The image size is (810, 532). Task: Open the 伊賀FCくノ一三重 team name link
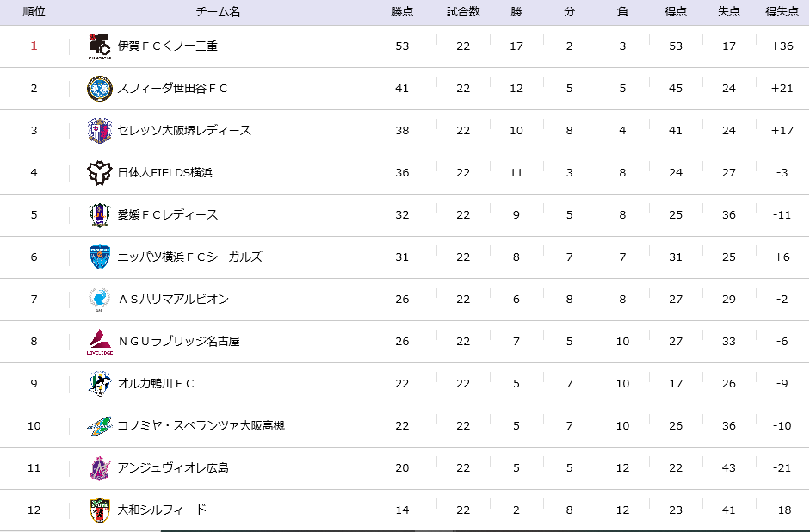click(167, 46)
